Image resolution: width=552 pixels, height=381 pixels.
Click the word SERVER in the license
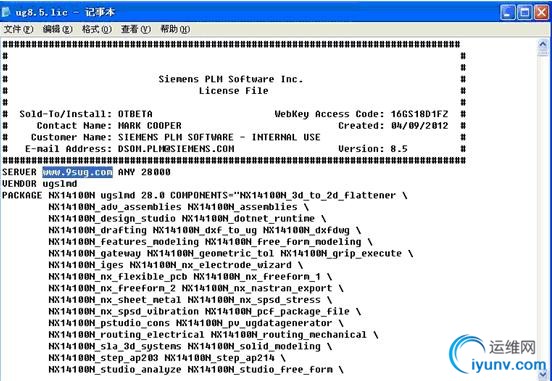(19, 172)
